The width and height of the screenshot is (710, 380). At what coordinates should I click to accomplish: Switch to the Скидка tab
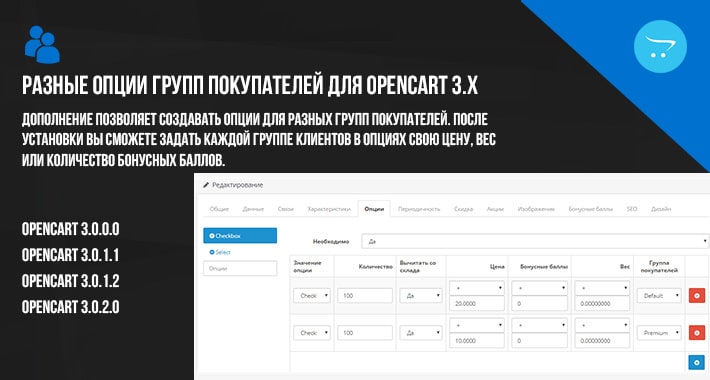click(463, 209)
